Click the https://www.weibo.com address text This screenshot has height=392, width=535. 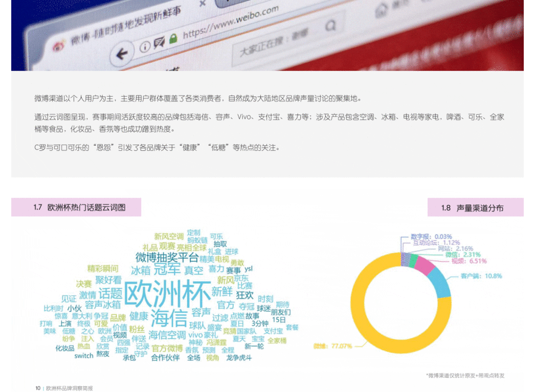pos(231,22)
